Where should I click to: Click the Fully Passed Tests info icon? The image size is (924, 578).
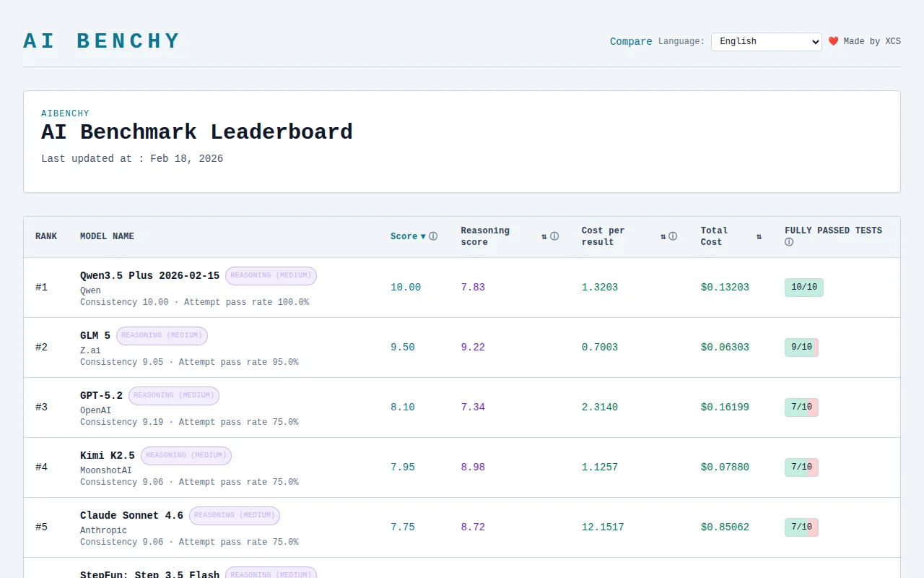pos(789,242)
